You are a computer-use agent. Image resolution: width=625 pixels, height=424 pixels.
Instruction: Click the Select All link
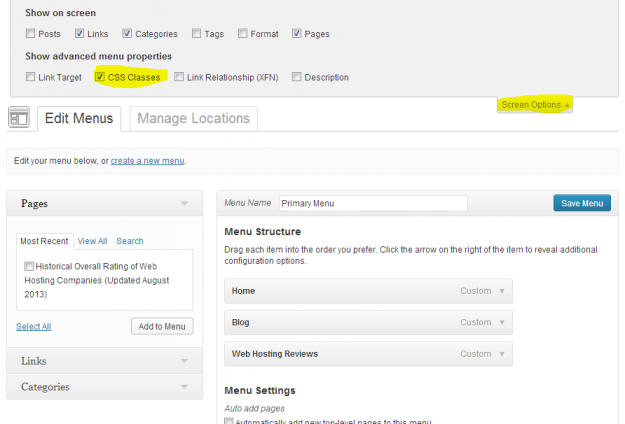click(x=33, y=326)
